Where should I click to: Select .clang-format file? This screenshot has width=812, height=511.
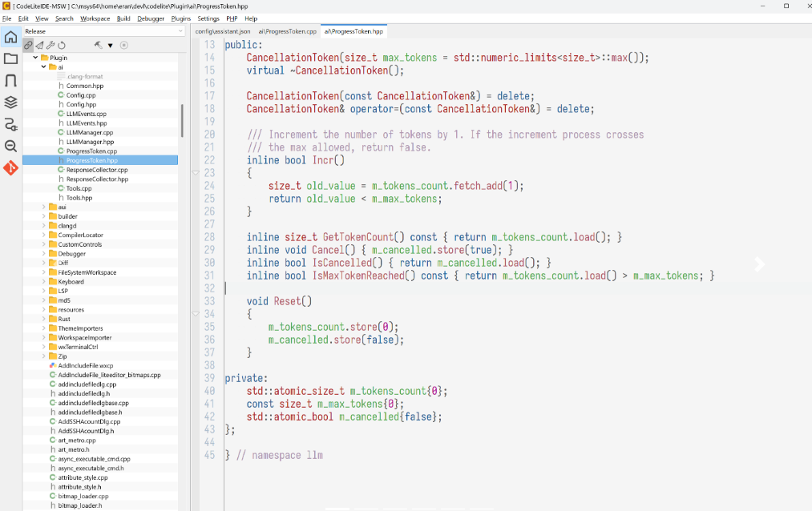84,77
